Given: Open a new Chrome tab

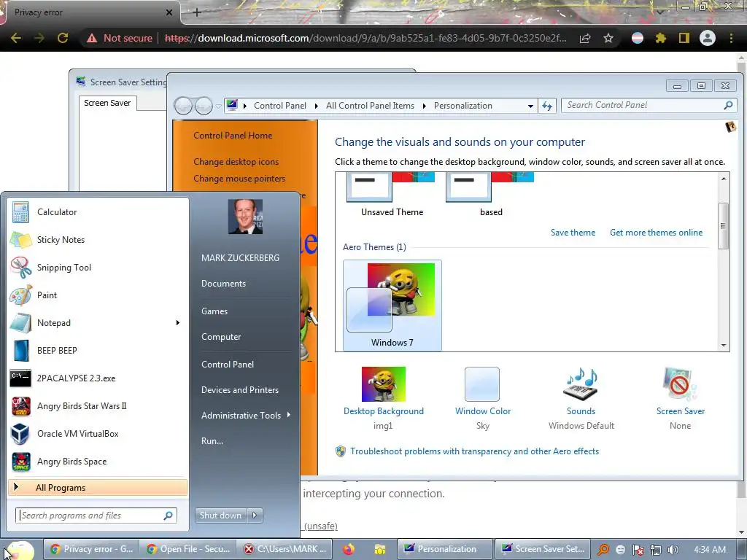Looking at the screenshot, I should coord(197,12).
